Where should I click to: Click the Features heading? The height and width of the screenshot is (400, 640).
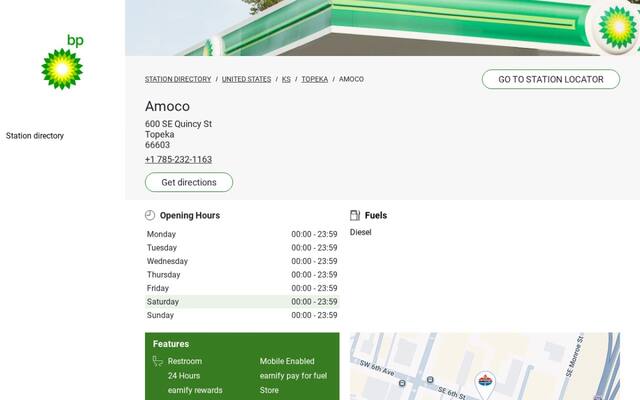tap(171, 344)
